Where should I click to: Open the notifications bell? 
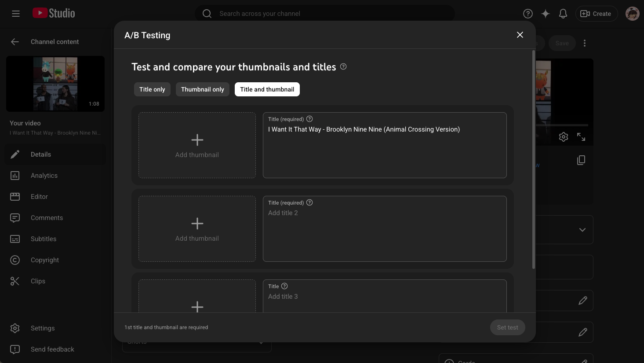pyautogui.click(x=563, y=14)
